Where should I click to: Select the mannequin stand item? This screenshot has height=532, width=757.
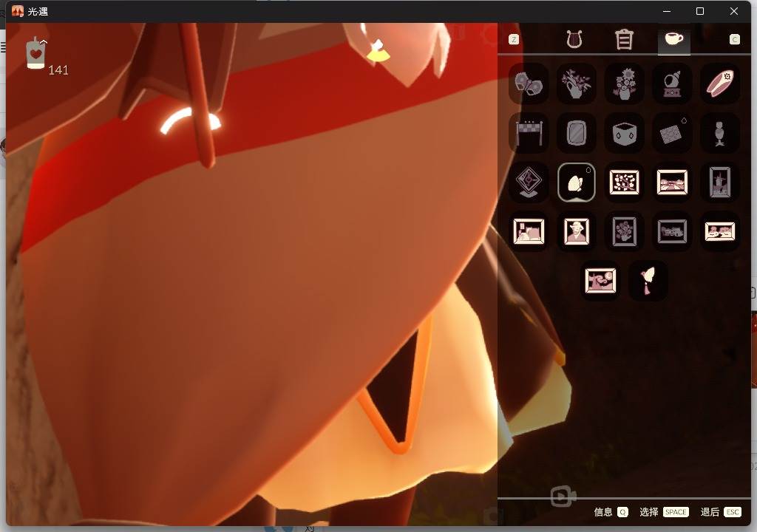(x=720, y=133)
